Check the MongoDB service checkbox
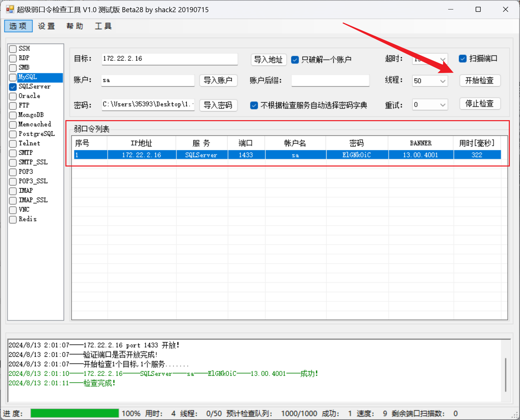This screenshot has height=420, width=520. [13, 115]
